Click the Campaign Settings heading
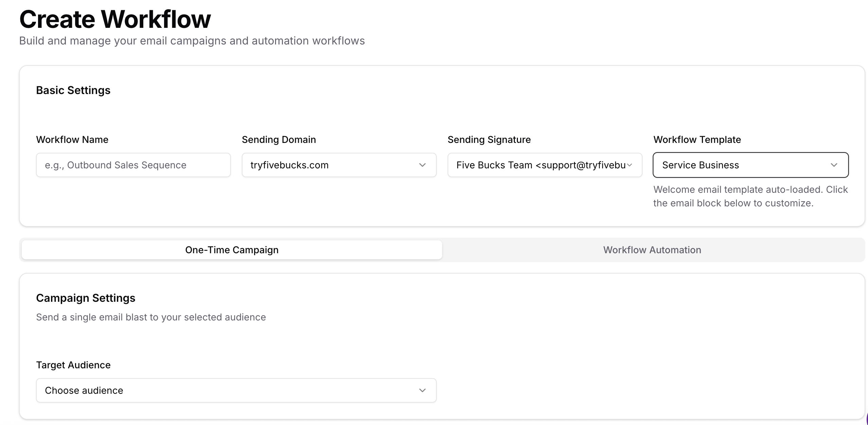 (x=86, y=298)
